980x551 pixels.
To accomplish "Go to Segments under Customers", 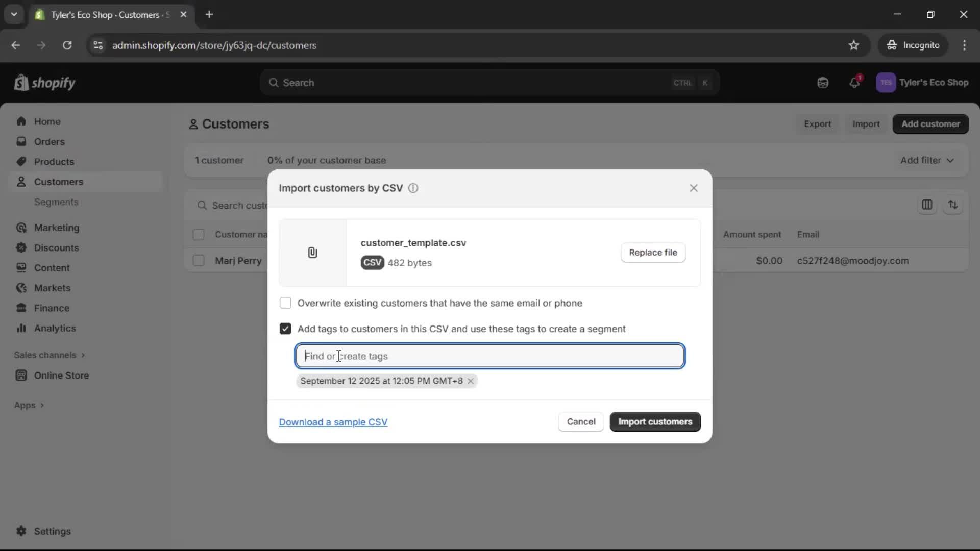I will [57, 202].
